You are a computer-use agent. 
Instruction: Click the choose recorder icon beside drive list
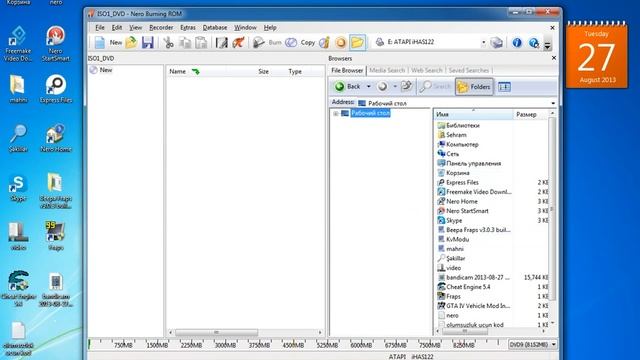pos(496,42)
